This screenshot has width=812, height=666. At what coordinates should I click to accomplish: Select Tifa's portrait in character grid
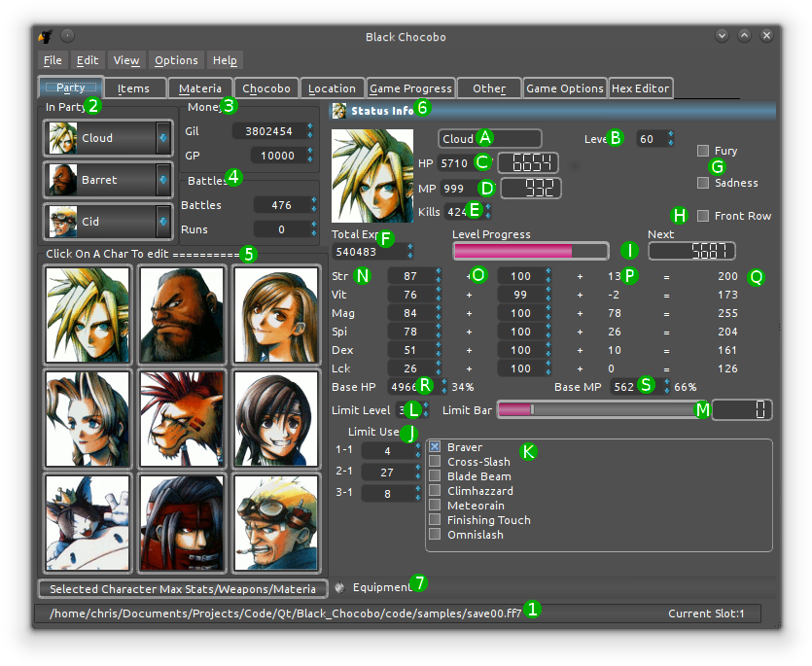(x=275, y=315)
